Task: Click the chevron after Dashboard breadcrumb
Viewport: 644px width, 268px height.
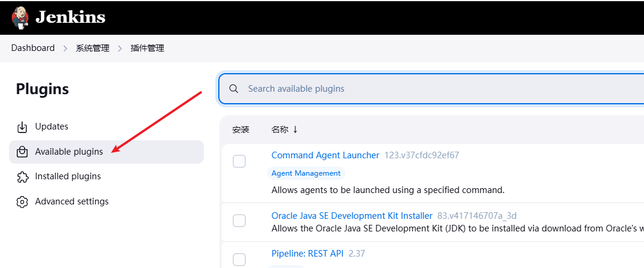Action: pyautogui.click(x=65, y=49)
